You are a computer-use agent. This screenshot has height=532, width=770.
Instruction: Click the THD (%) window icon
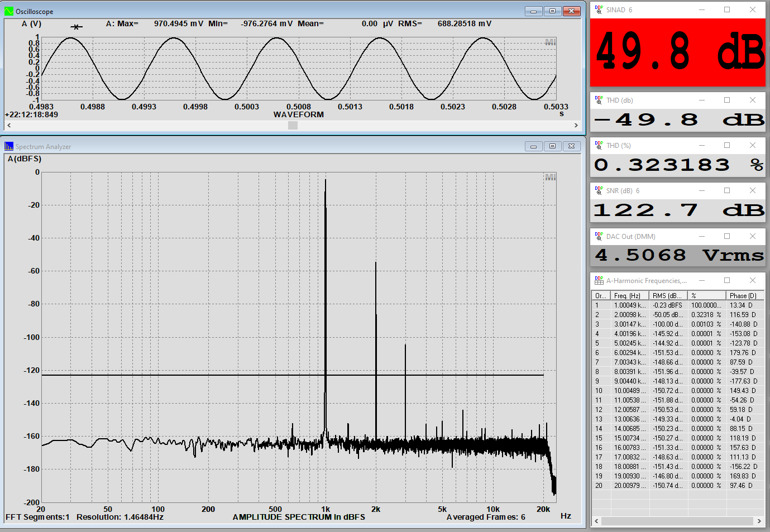[599, 145]
